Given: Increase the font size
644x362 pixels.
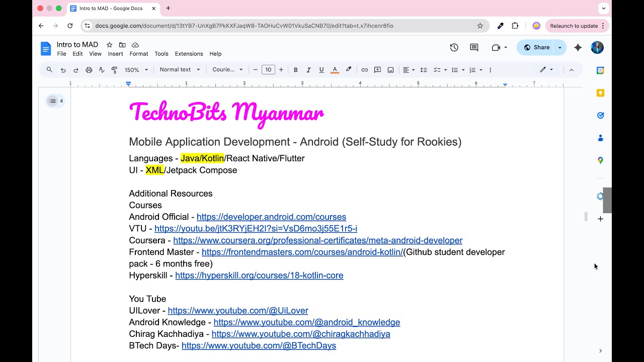Looking at the screenshot, I should pyautogui.click(x=281, y=70).
